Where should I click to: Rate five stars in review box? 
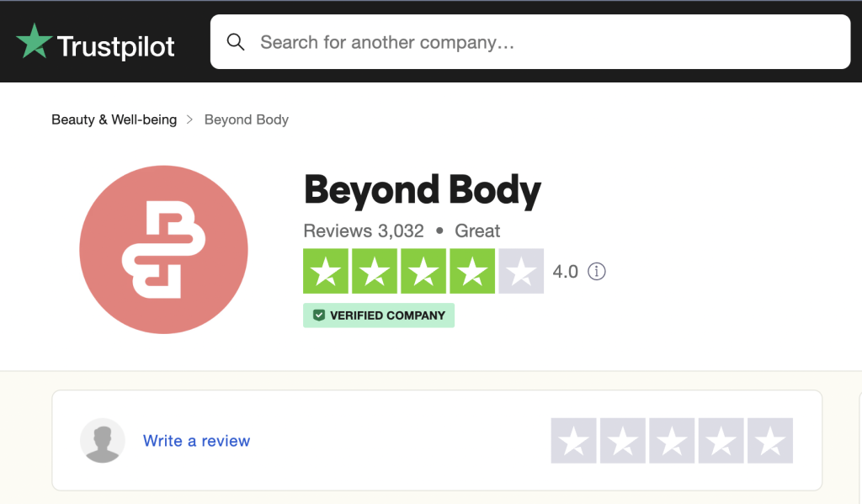click(x=770, y=441)
